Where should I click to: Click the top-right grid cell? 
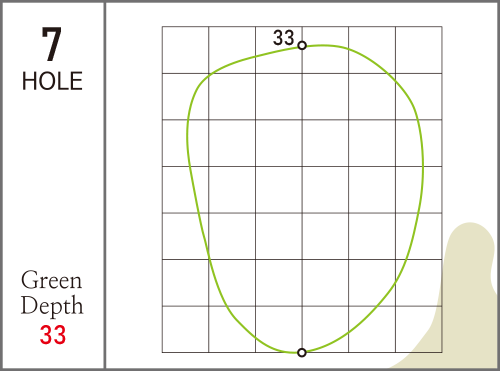click(419, 50)
